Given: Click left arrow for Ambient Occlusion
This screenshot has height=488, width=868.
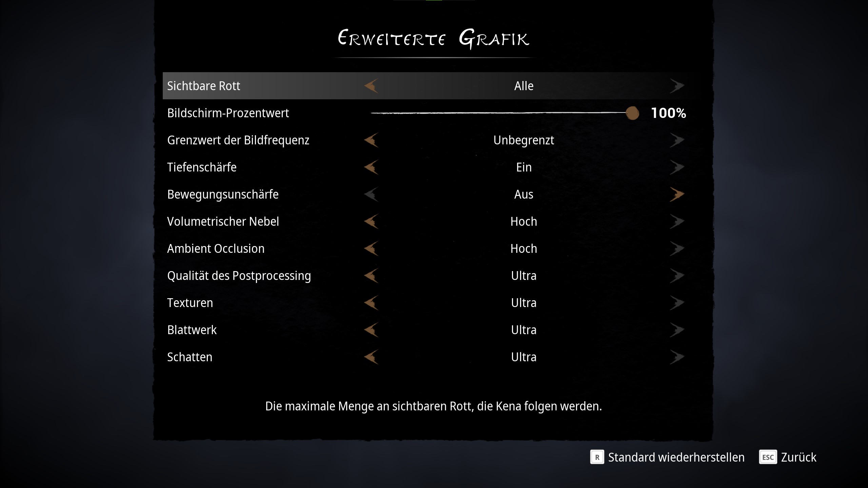Looking at the screenshot, I should (x=371, y=248).
